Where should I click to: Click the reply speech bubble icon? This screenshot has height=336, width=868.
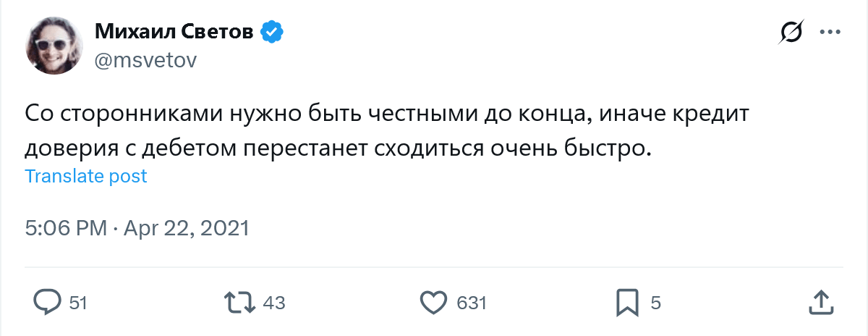[47, 302]
